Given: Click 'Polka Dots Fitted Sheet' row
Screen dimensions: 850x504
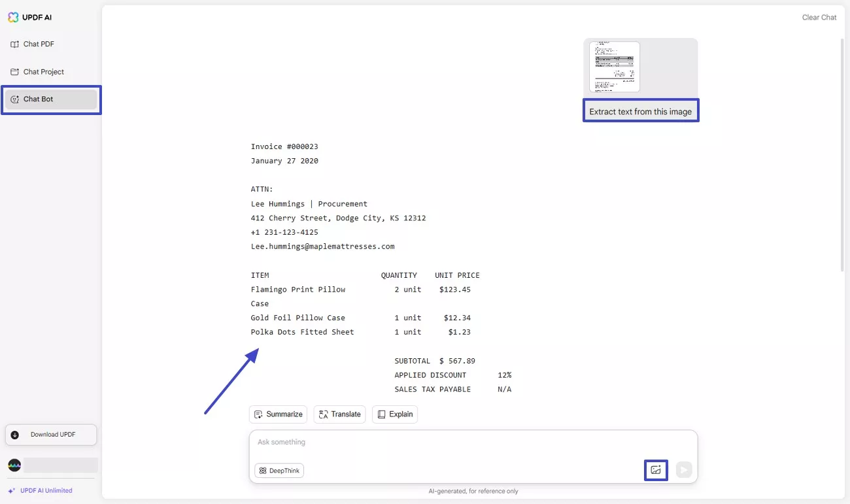Looking at the screenshot, I should click(361, 332).
